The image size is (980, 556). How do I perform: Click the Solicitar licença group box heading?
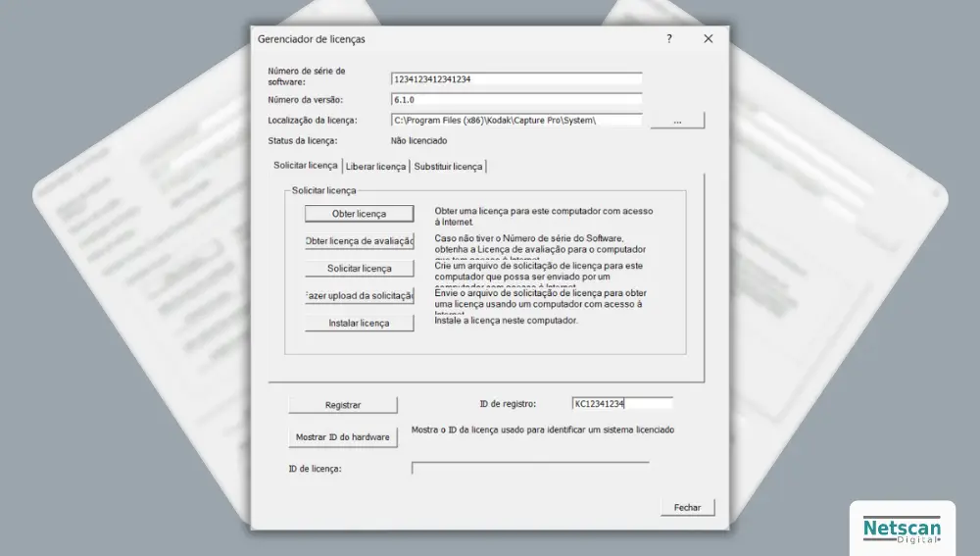323,190
